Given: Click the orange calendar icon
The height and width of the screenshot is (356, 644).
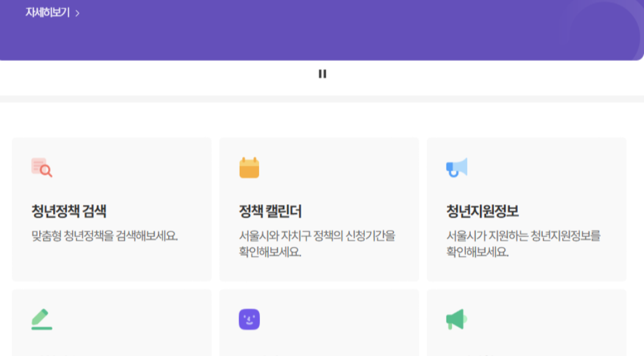Looking at the screenshot, I should tap(249, 168).
